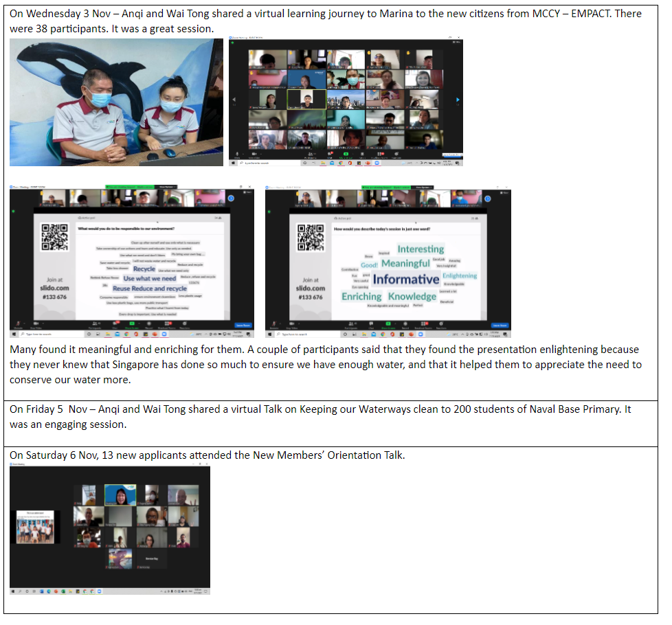
Task: Select the shared group photo slide in the orientation screenshot
Action: tap(36, 527)
